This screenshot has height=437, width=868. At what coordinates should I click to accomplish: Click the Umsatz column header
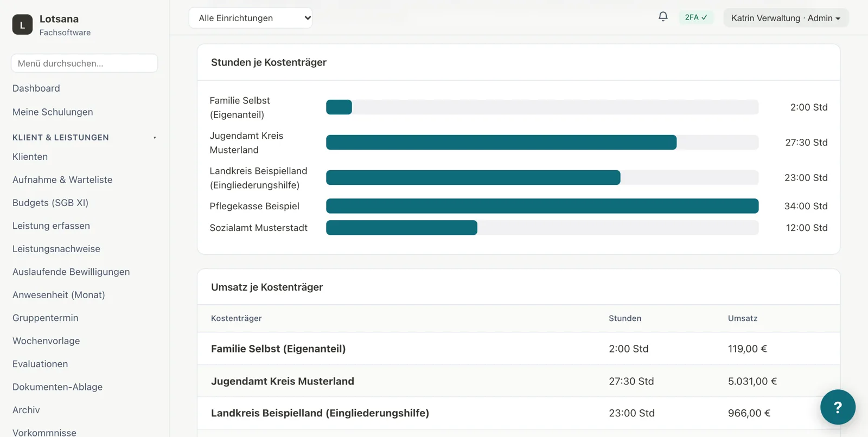(743, 318)
